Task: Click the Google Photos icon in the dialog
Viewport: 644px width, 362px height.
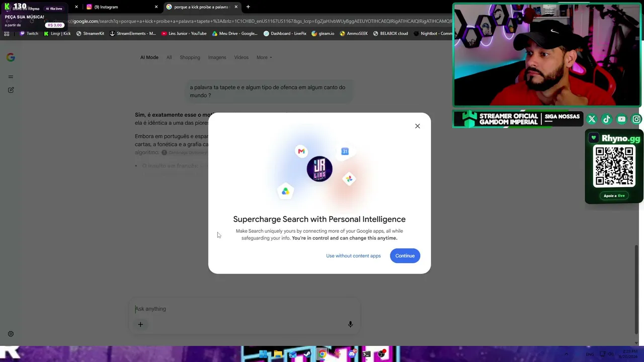Action: 349,178
